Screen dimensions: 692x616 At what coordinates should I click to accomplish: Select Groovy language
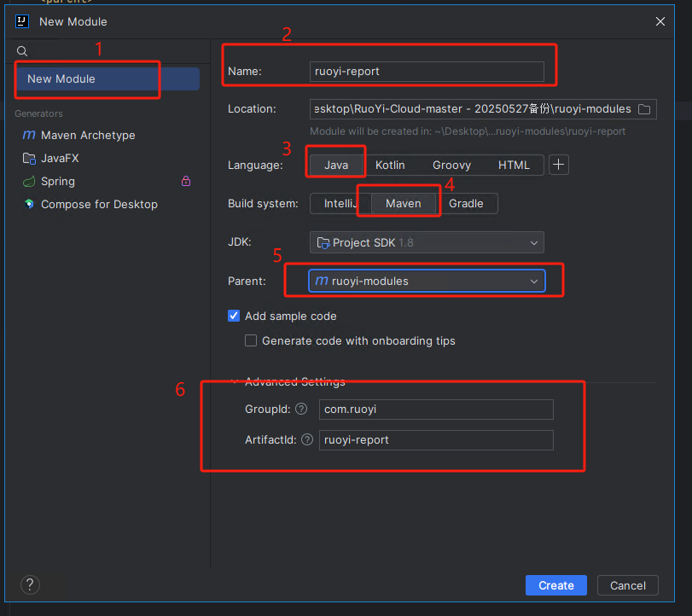tap(451, 165)
